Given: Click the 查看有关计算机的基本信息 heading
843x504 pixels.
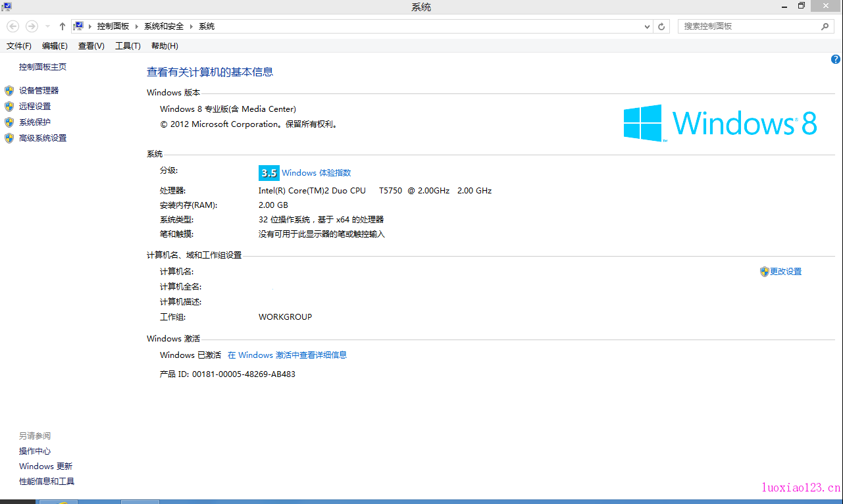Looking at the screenshot, I should coord(210,72).
